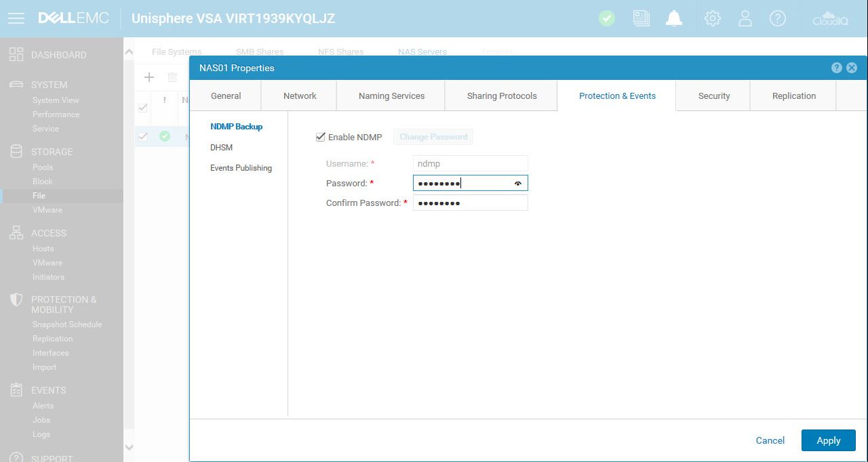Open the Sharing Protocols tab
This screenshot has width=868, height=462.
click(x=502, y=96)
